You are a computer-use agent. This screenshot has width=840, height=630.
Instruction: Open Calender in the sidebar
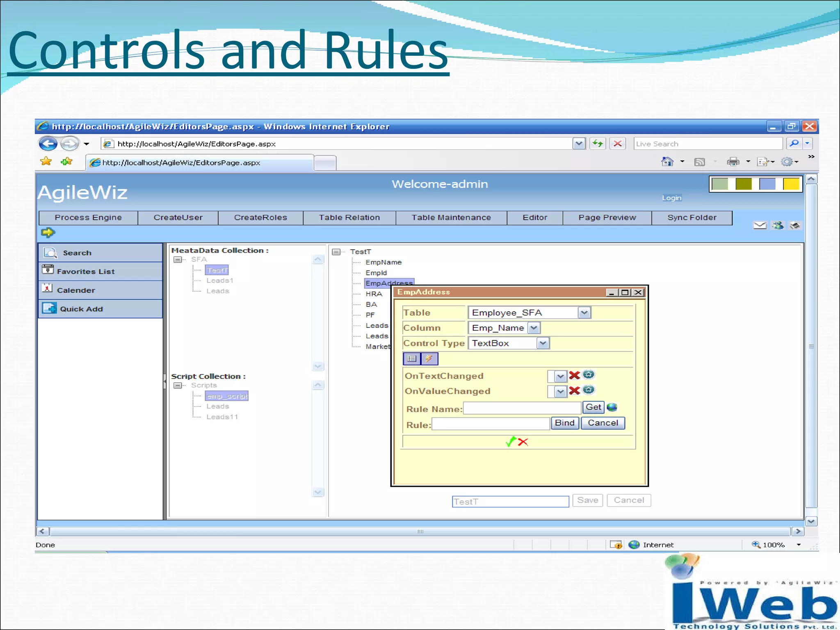tap(100, 290)
